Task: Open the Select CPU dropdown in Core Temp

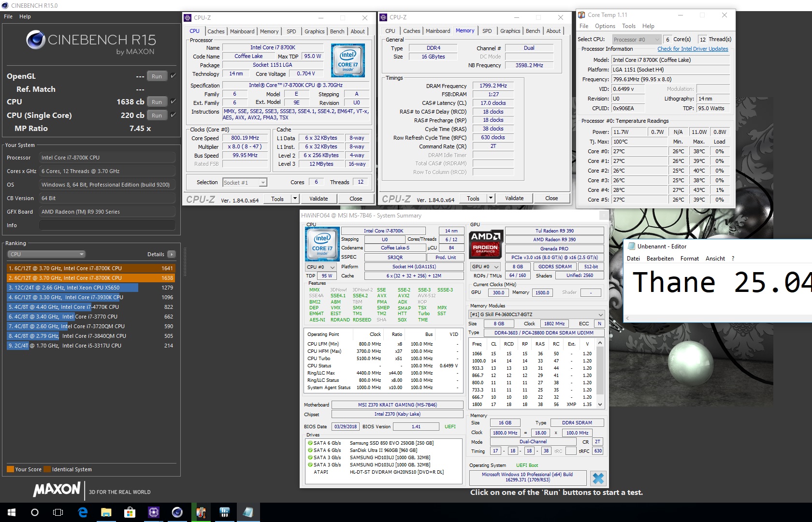Action: coord(636,40)
